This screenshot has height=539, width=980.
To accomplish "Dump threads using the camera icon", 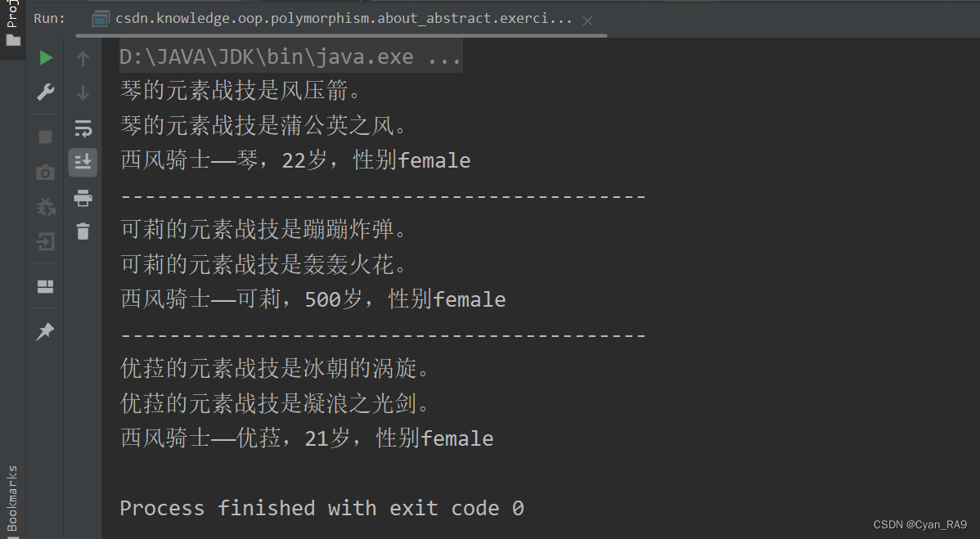I will click(46, 172).
